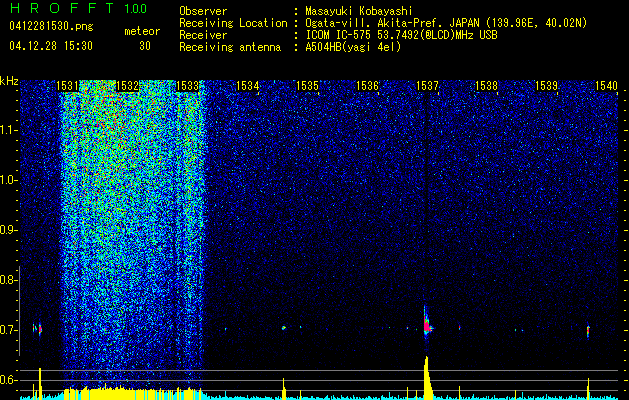This screenshot has height=400, width=629.
Task: Click the tallest yellow power peak below 1537
Action: (428, 377)
